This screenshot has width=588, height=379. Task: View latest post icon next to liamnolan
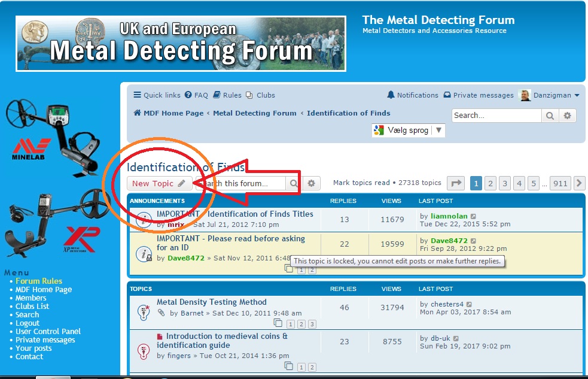click(473, 217)
